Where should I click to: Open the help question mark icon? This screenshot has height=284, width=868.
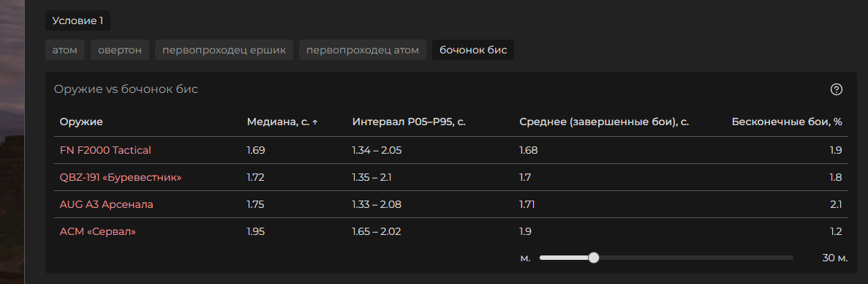point(837,89)
